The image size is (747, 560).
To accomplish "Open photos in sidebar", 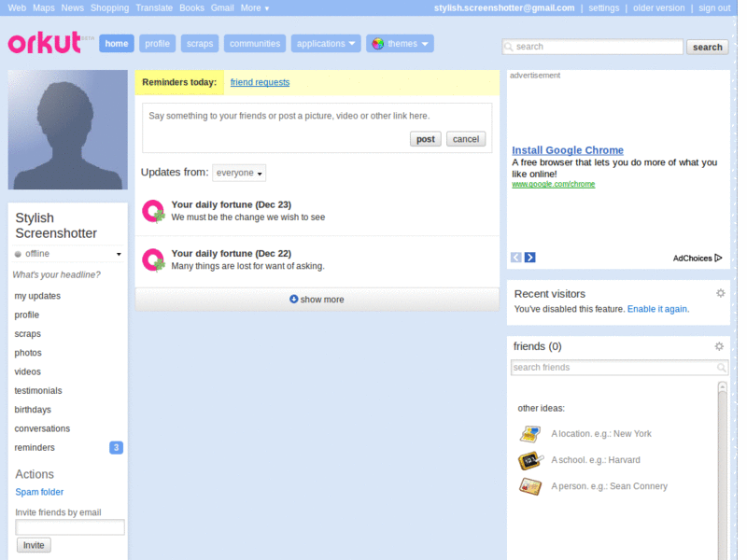I will pyautogui.click(x=28, y=353).
